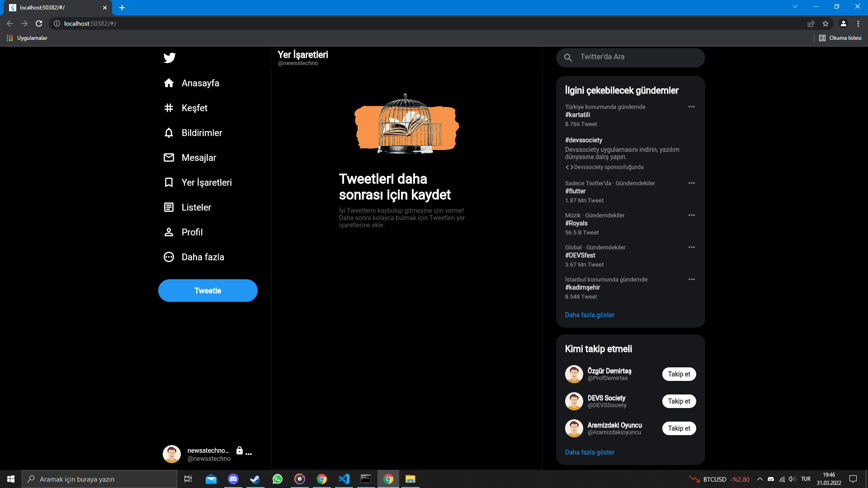Image resolution: width=868 pixels, height=488 pixels.
Task: Open Windows Start menu
Action: coord(11,479)
